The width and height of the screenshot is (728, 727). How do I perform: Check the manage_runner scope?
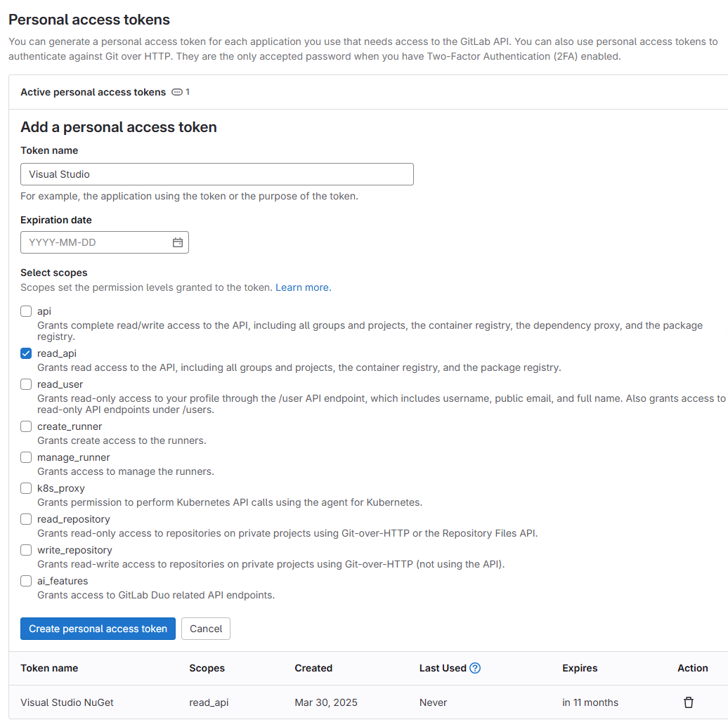point(25,457)
